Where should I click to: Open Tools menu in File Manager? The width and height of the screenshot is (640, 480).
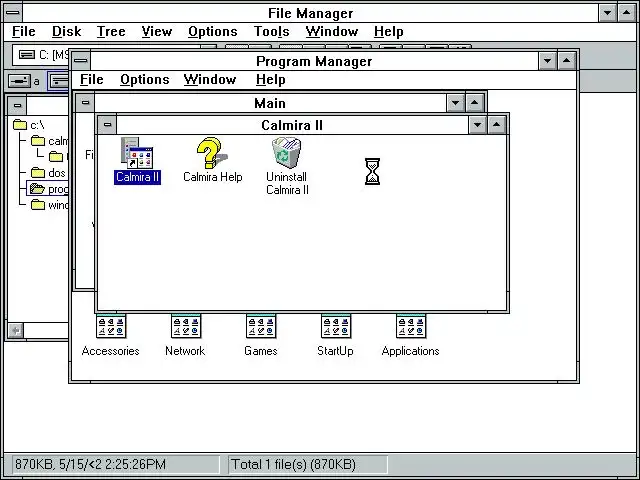coord(271,31)
